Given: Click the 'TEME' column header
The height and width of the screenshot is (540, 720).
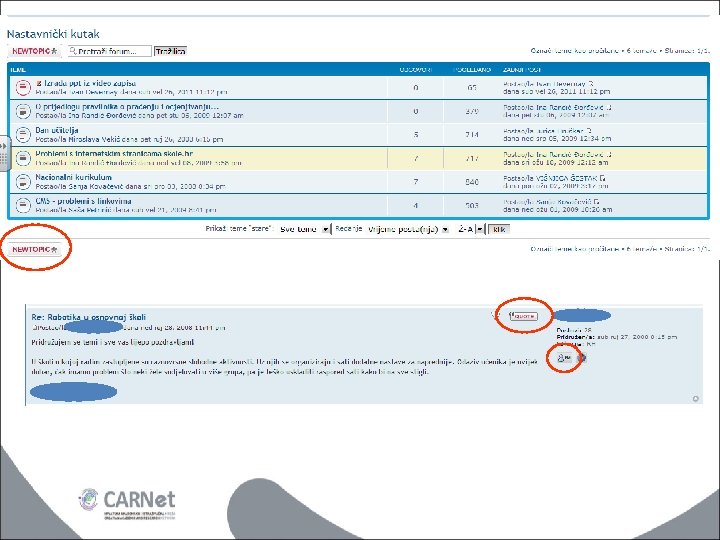Looking at the screenshot, I should [17, 70].
